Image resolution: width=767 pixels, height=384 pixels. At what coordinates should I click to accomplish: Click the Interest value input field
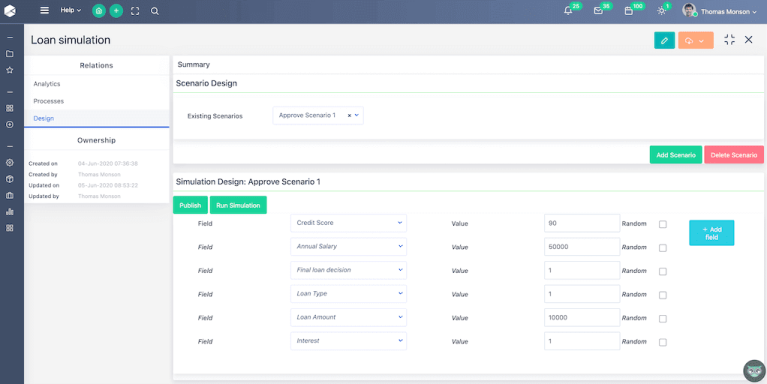[582, 341]
